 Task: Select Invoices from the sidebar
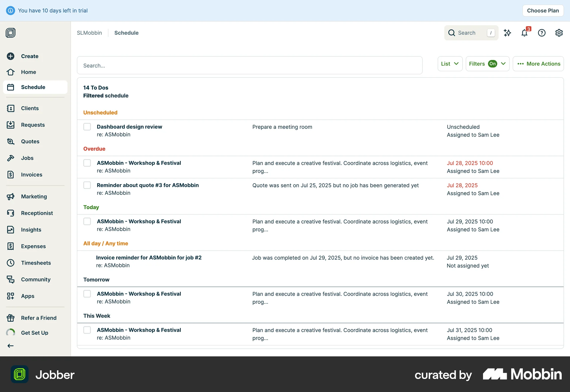31,175
